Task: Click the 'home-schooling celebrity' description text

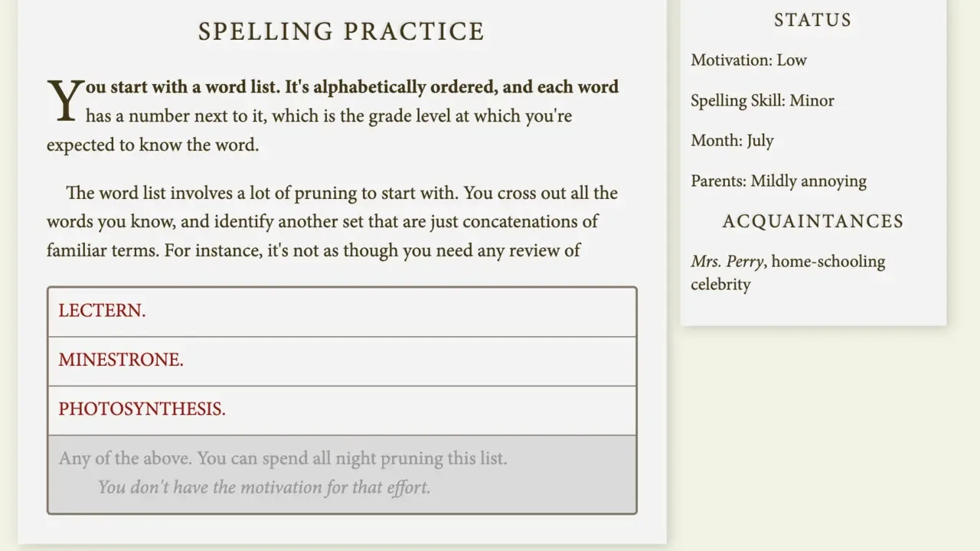Action: coord(788,273)
